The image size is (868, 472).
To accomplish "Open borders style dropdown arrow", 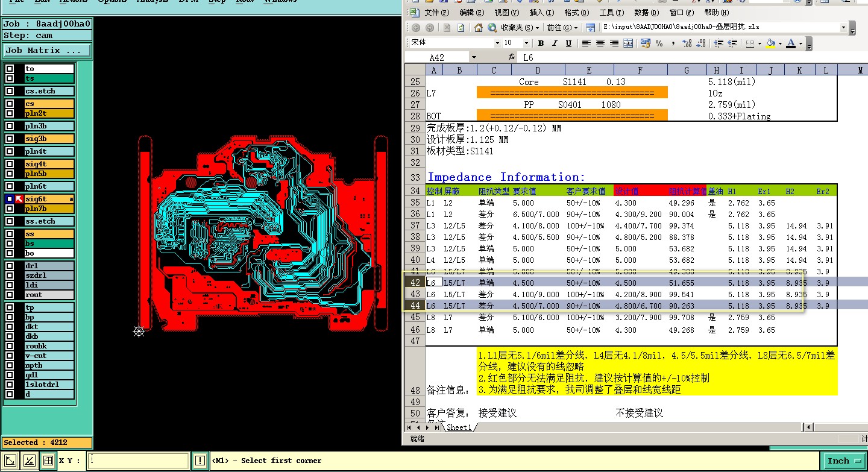I will (759, 43).
